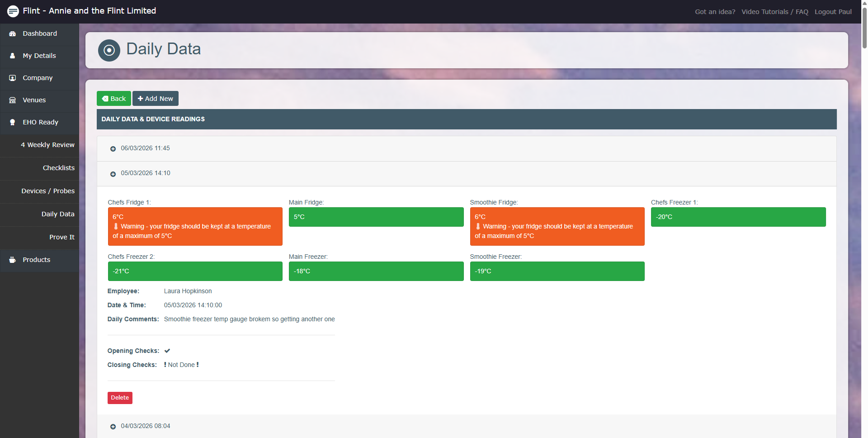Click the Company sidebar icon
Image resolution: width=868 pixels, height=438 pixels.
pos(13,78)
